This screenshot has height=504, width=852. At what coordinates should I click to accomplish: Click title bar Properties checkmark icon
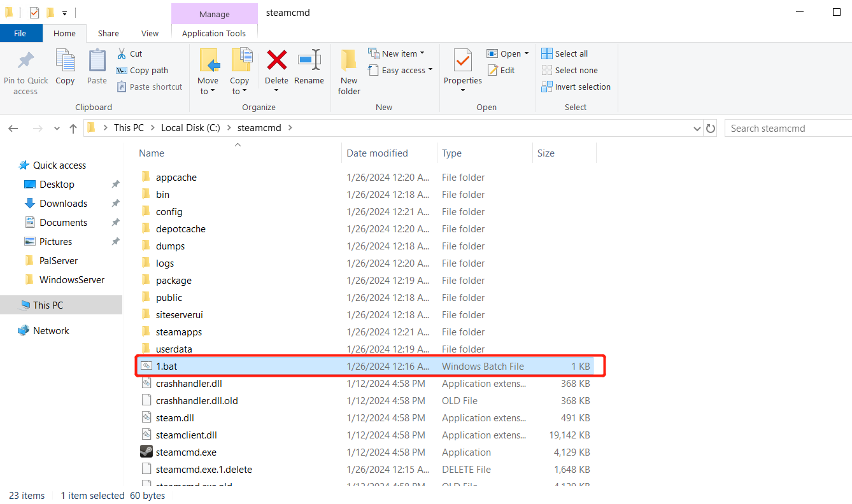click(34, 12)
